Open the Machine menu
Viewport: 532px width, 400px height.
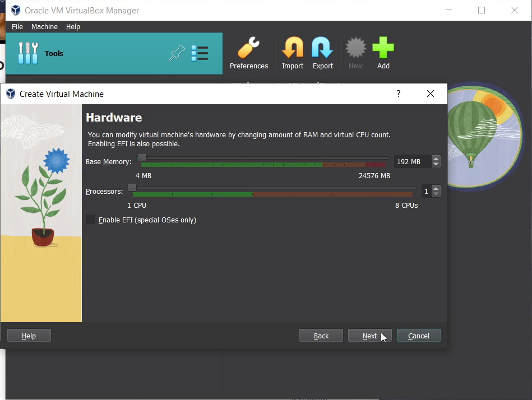point(44,26)
